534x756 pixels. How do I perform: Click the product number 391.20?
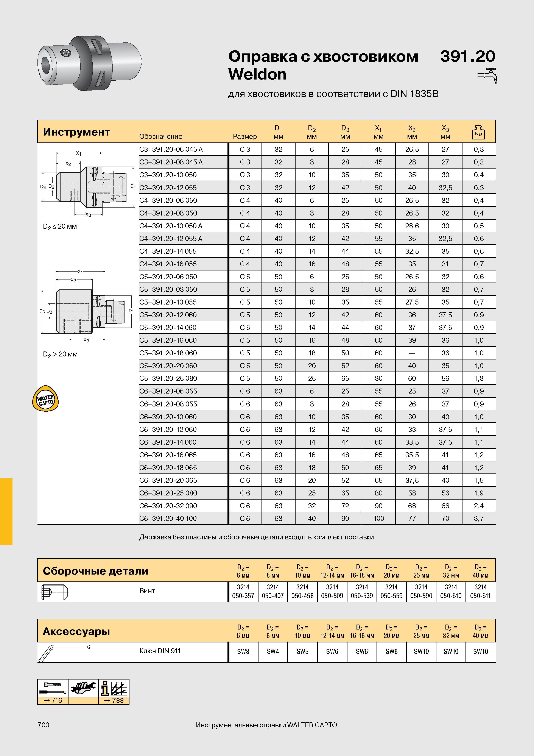[467, 56]
